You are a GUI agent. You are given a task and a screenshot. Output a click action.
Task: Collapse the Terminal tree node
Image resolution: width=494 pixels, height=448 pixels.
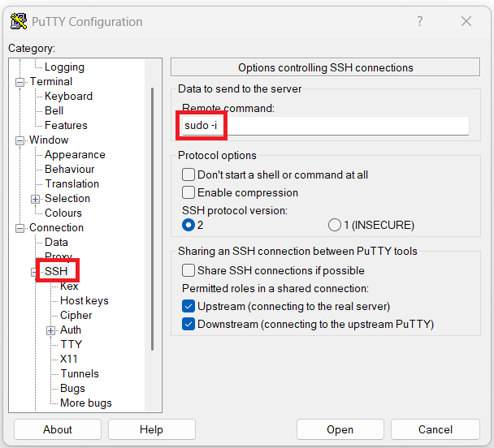pyautogui.click(x=20, y=82)
